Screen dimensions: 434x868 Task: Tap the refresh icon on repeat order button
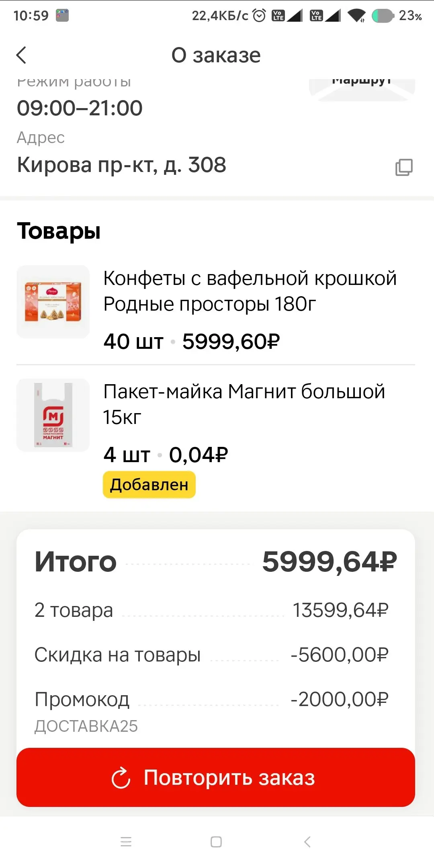tap(121, 778)
